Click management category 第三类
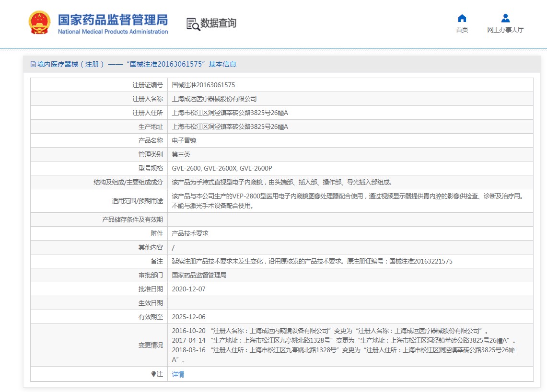The width and height of the screenshot is (547, 392). 181,154
